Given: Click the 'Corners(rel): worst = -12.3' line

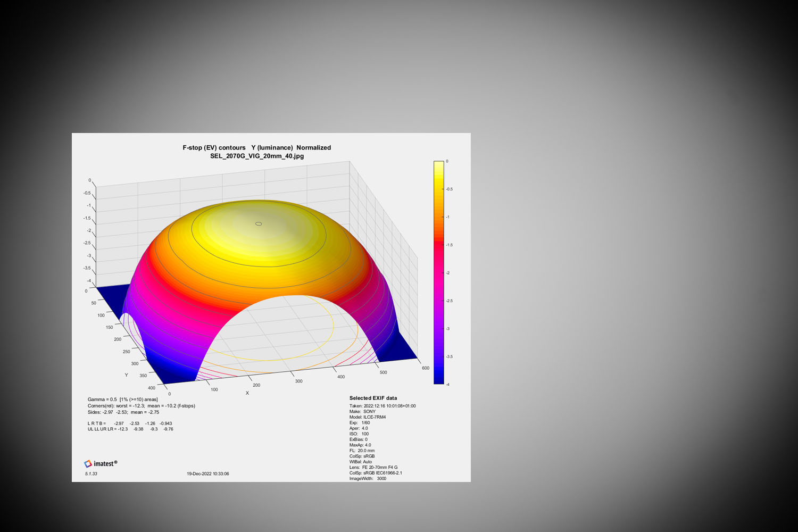Looking at the screenshot, I should pyautogui.click(x=141, y=406).
